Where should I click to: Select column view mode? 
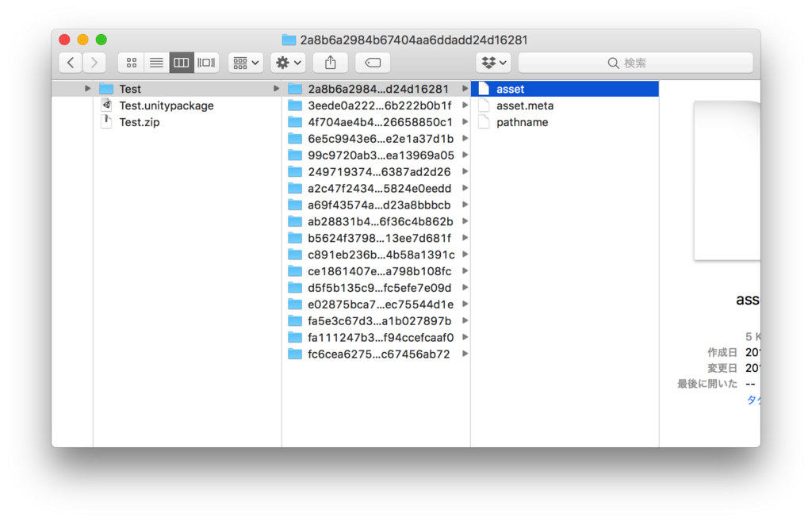(x=182, y=63)
